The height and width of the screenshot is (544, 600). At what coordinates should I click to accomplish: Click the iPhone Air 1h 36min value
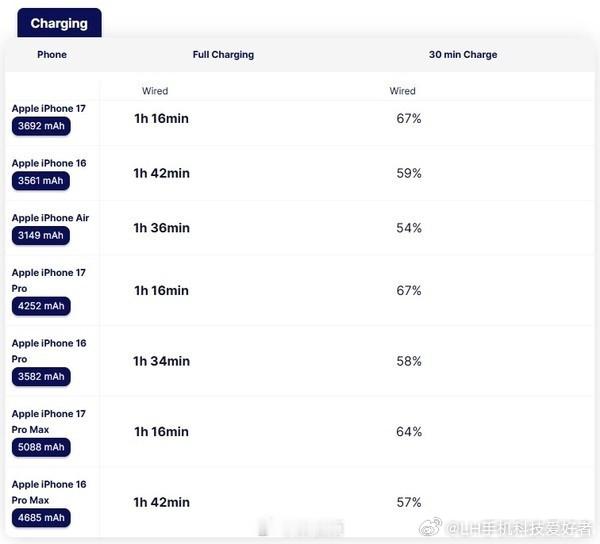point(161,228)
